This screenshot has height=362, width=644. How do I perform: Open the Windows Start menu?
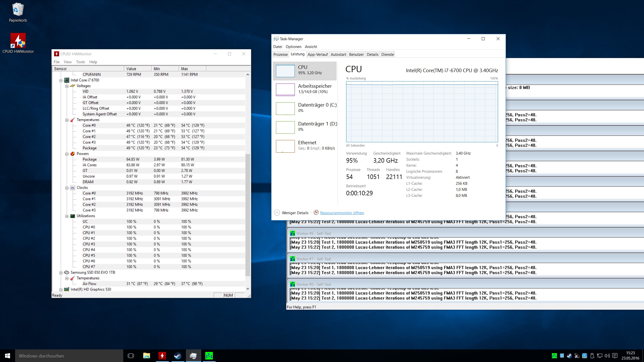[8, 356]
